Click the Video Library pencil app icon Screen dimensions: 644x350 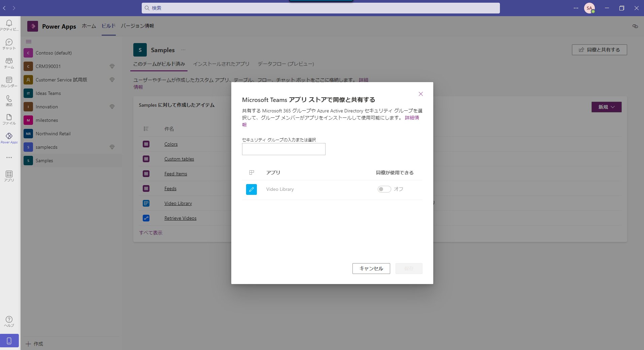click(251, 189)
